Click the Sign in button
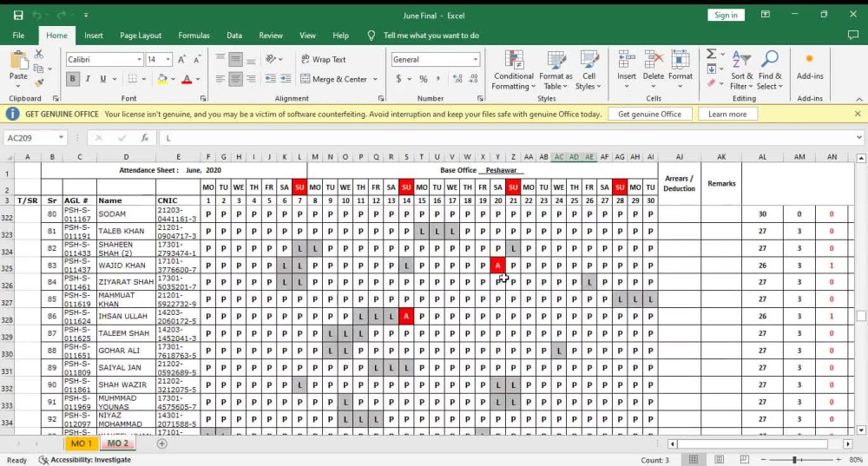 pos(726,16)
